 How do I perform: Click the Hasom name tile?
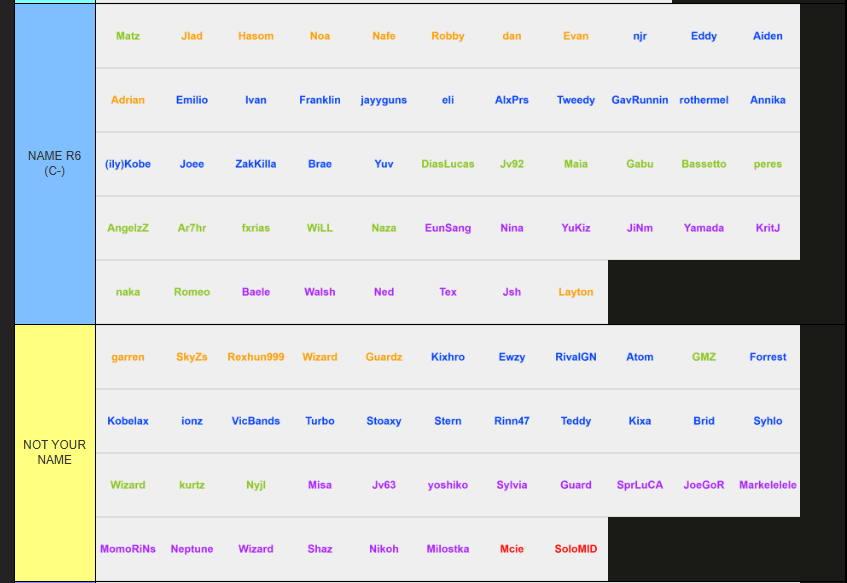[256, 36]
